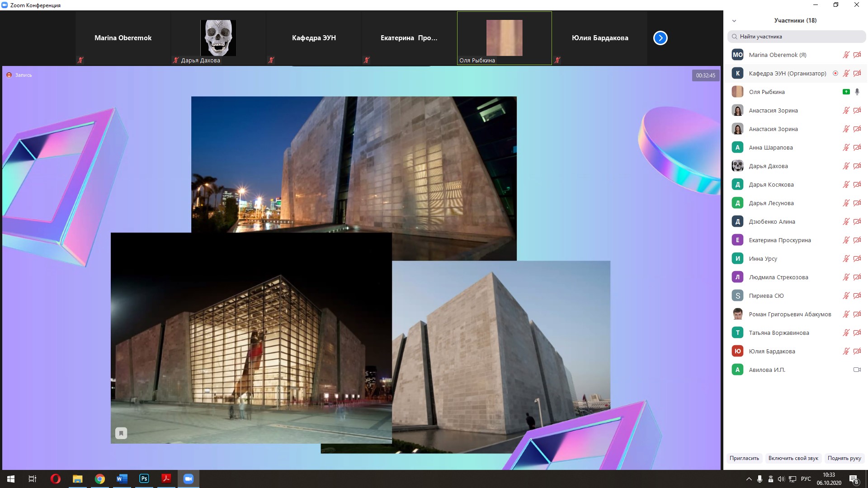Click taskbar clock 10:33
Viewport: 868px width, 488px height.
pyautogui.click(x=829, y=479)
